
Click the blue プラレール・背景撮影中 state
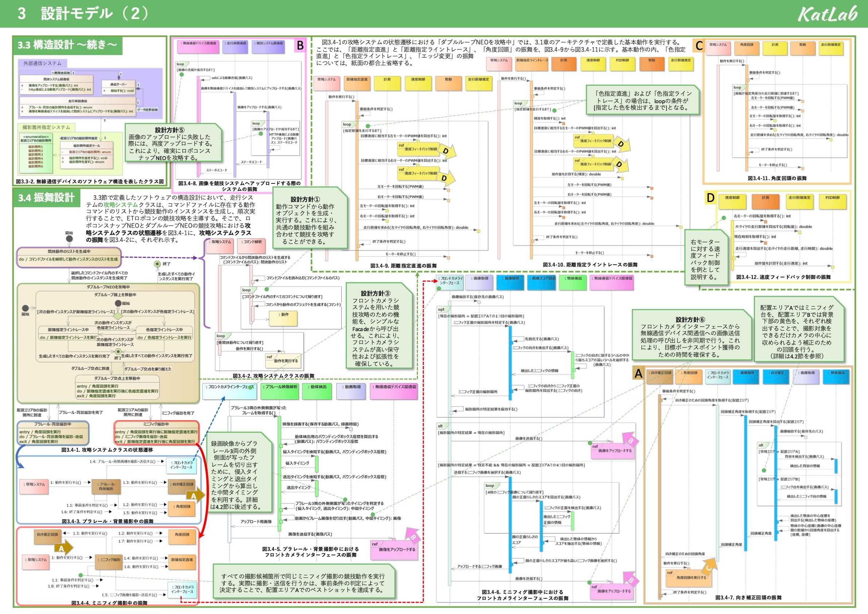click(x=53, y=433)
